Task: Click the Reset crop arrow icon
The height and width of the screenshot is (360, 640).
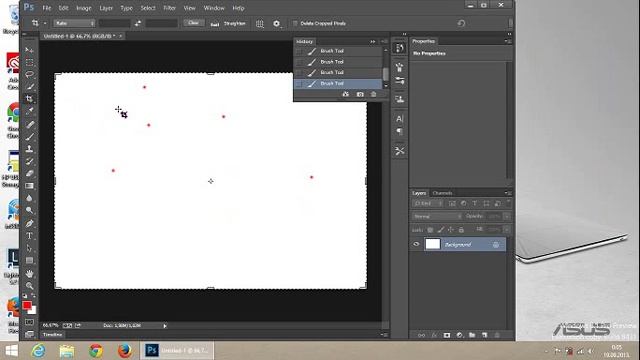Action: coord(461,23)
